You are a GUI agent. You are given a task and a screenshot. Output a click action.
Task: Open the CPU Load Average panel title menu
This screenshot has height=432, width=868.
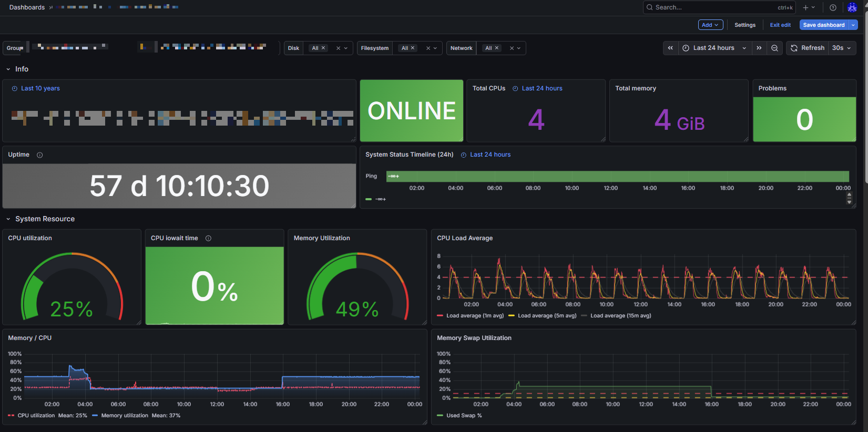click(465, 238)
